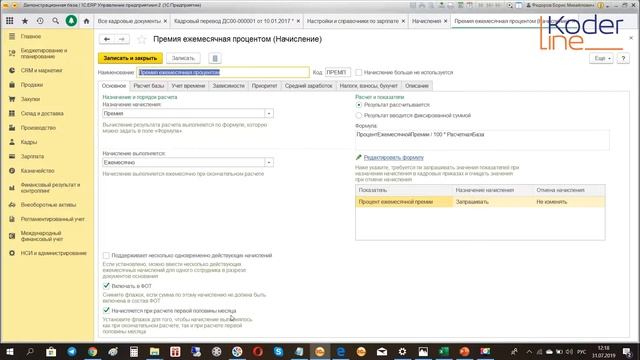Viewport: 640px width, 360px height.
Task: Click the Код field with ПРЕМП
Action: [x=337, y=72]
